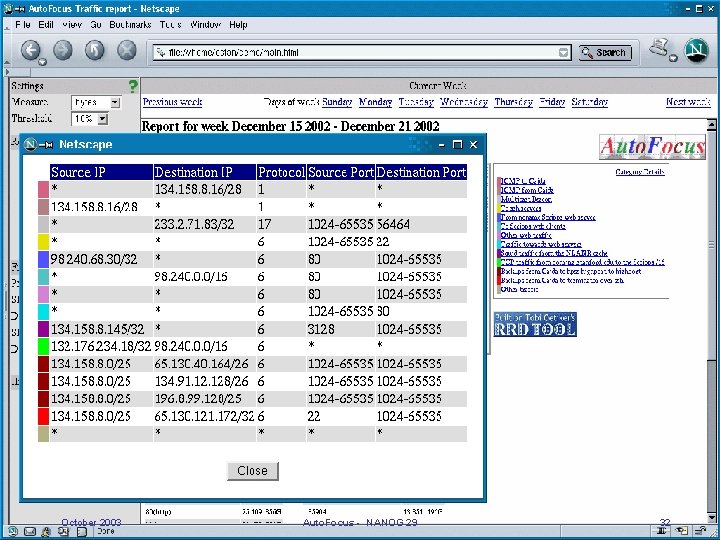This screenshot has width=720, height=540.
Task: Click the Source Port column header
Action: 341,172
